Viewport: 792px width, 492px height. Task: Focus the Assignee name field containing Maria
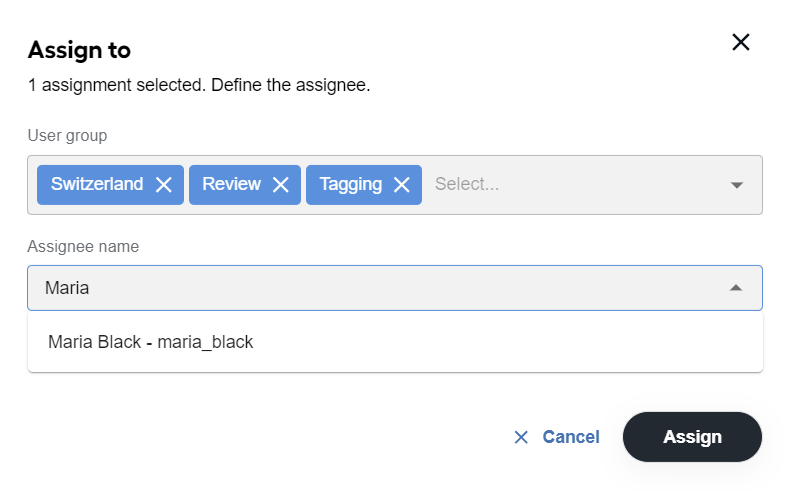395,288
